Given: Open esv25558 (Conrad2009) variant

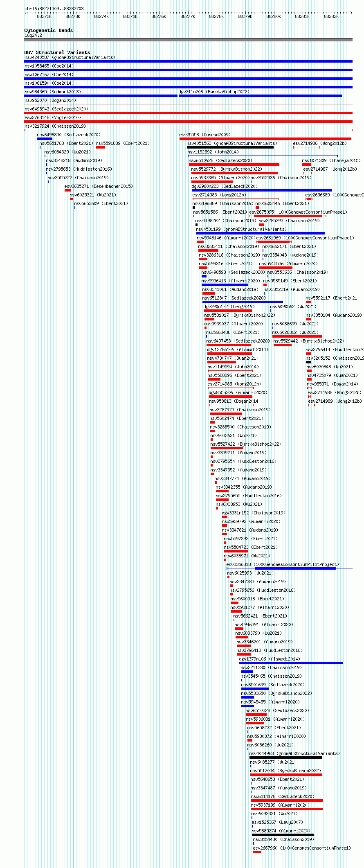Looking at the screenshot, I should [x=205, y=135].
